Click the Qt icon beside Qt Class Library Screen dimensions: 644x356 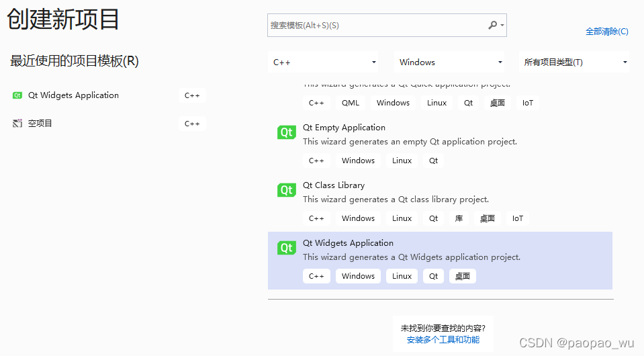(x=286, y=190)
